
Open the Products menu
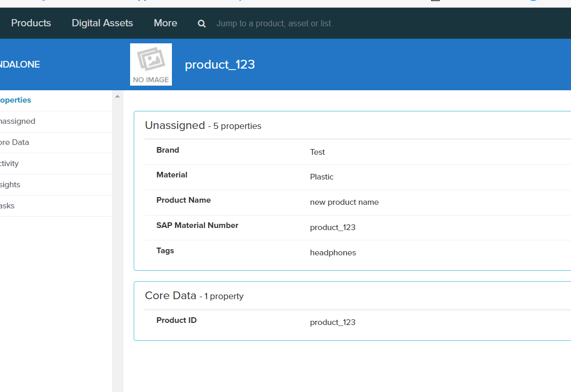[x=31, y=23]
